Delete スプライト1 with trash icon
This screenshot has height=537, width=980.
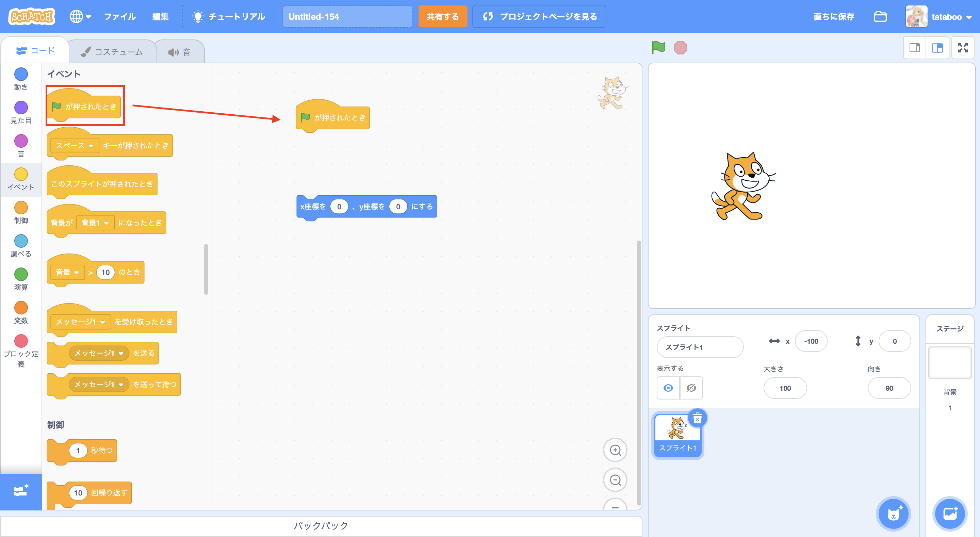click(x=697, y=419)
